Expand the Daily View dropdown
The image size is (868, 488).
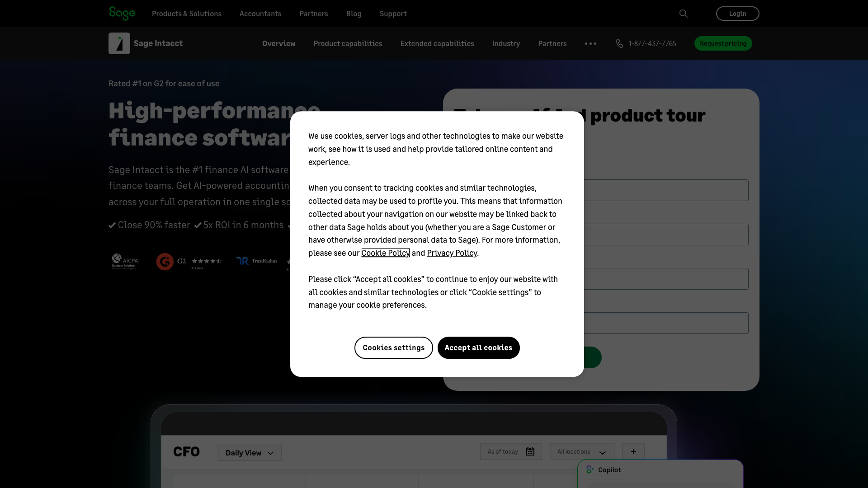[250, 452]
